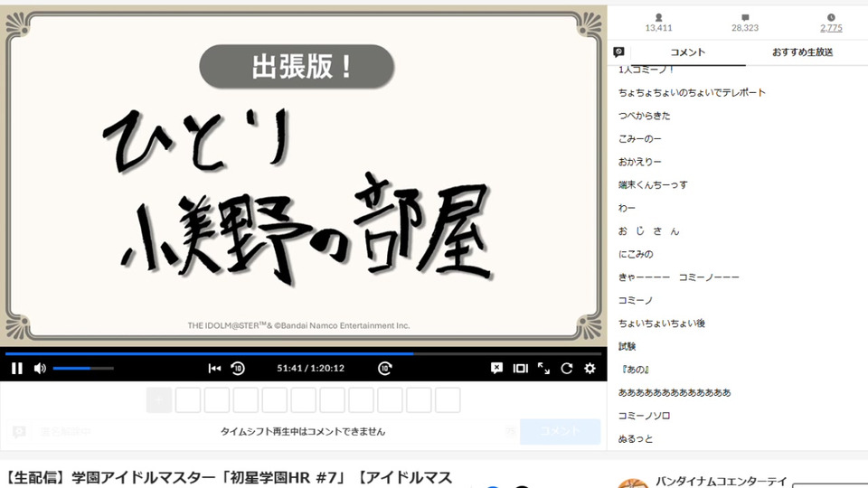Click the video frame showing ひとり小美野の部屋
The width and height of the screenshot is (868, 488).
[304, 176]
